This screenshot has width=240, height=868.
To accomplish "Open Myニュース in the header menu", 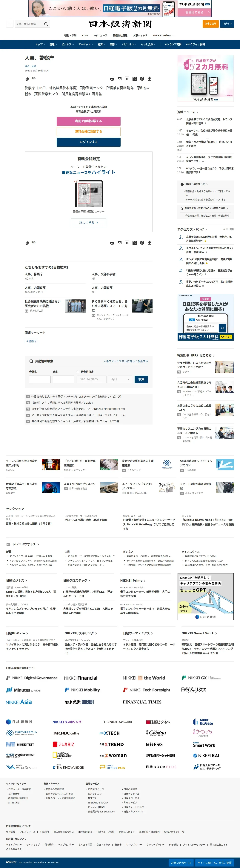I will click(x=100, y=35).
